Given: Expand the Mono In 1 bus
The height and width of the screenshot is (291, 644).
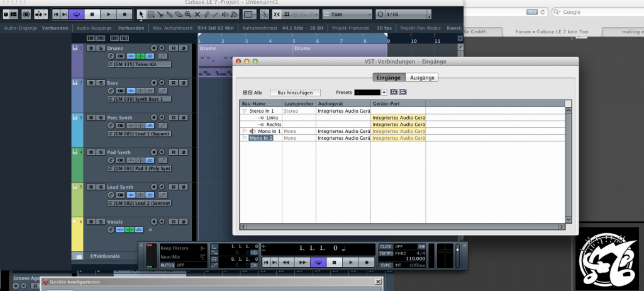Looking at the screenshot, I should (x=245, y=131).
